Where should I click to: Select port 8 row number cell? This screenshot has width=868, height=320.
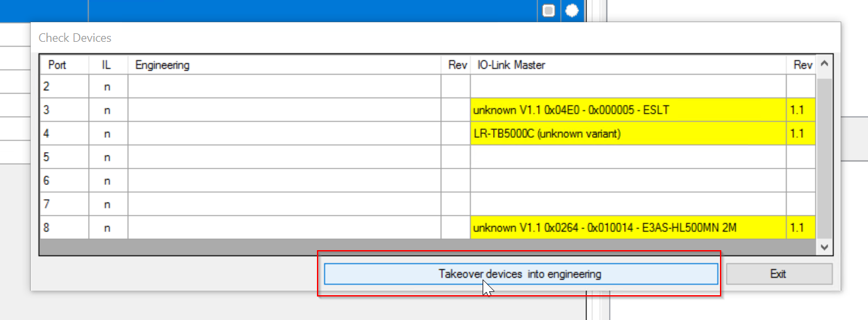[x=65, y=227]
